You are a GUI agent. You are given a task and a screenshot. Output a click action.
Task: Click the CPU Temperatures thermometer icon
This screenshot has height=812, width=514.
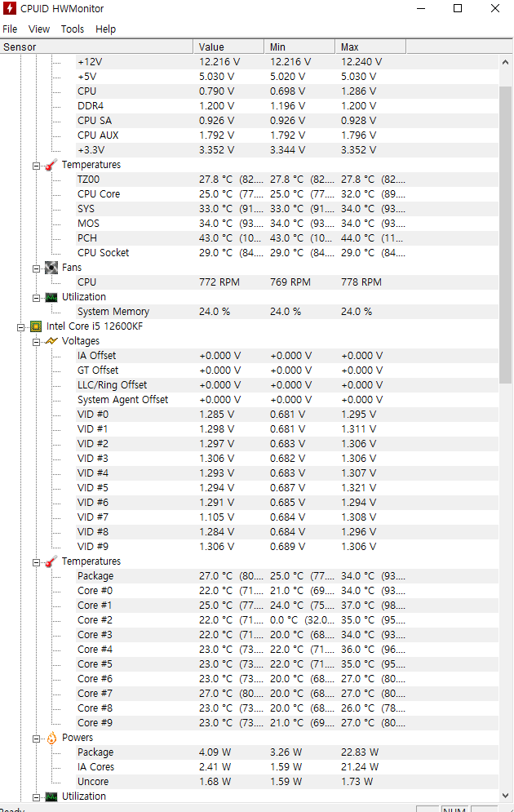[x=51, y=561]
